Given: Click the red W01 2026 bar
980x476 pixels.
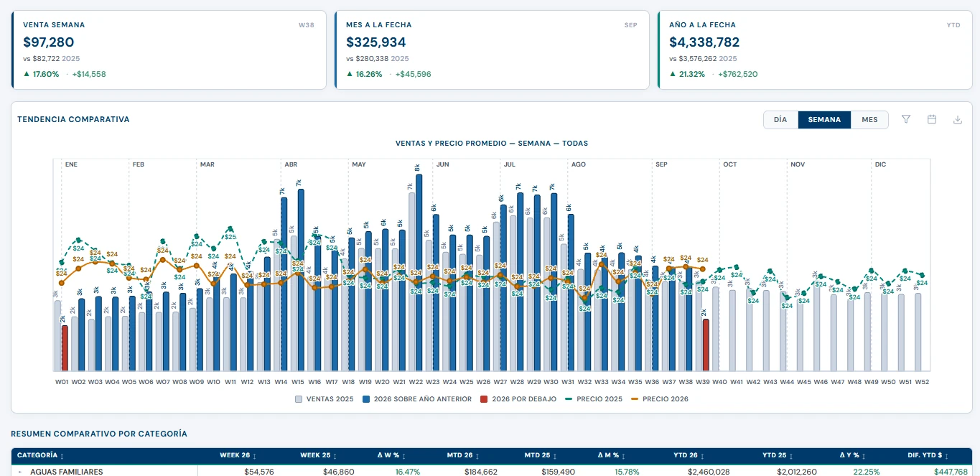Looking at the screenshot, I should click(65, 348).
